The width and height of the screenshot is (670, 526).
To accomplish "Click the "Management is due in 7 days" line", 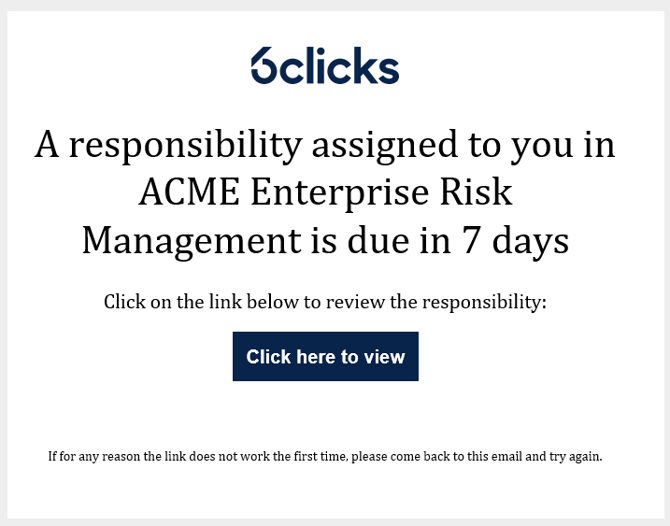I will coord(325,240).
